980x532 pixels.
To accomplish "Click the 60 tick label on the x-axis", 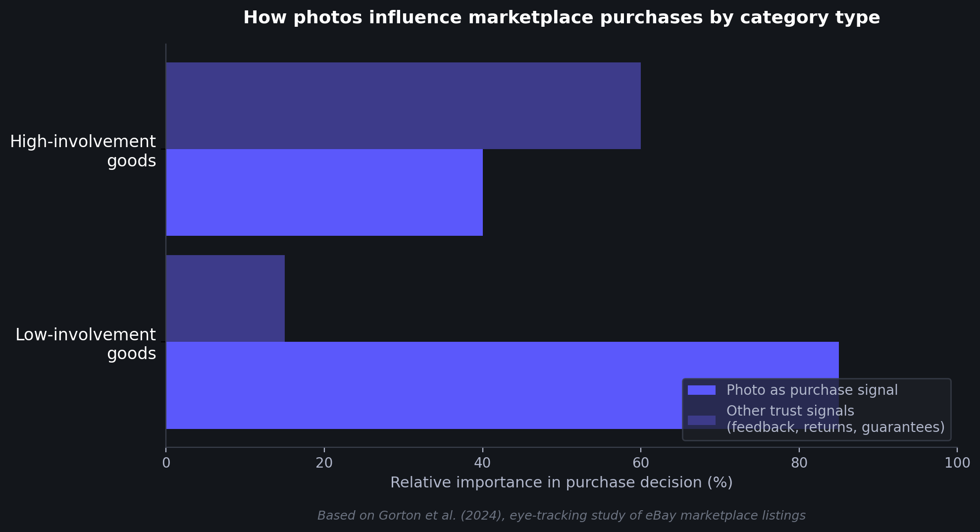I will pyautogui.click(x=640, y=463).
